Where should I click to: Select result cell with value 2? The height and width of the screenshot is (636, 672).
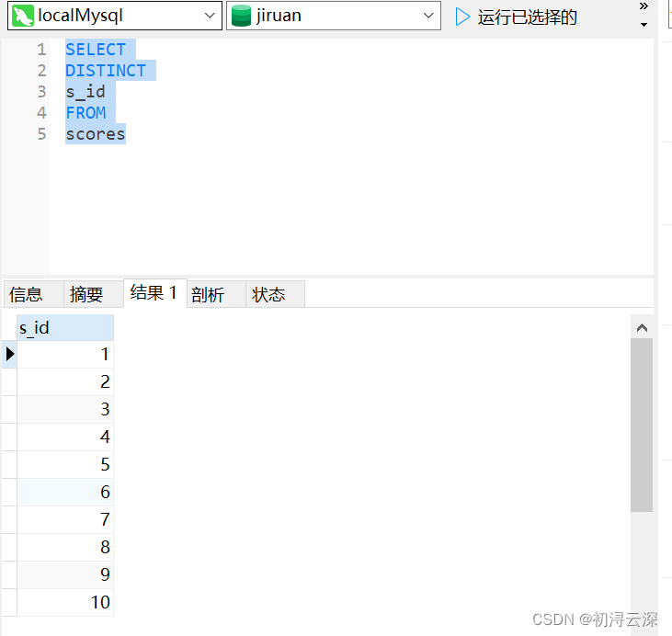[65, 381]
